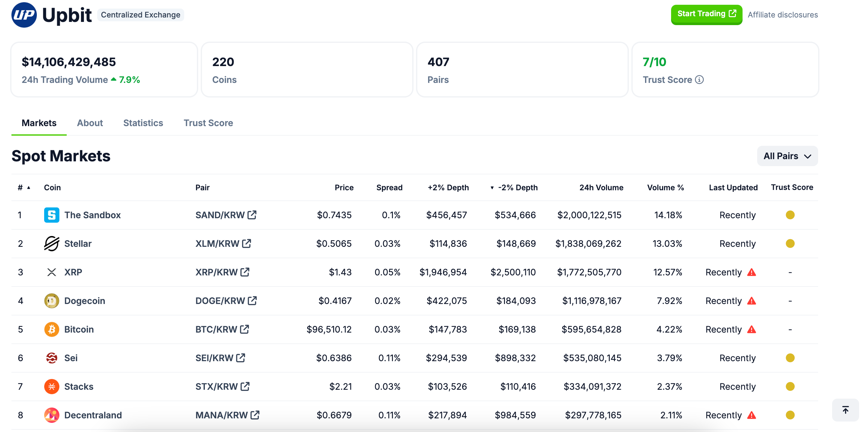This screenshot has height=432, width=868.
Task: Switch to the Markets tab
Action: (39, 123)
